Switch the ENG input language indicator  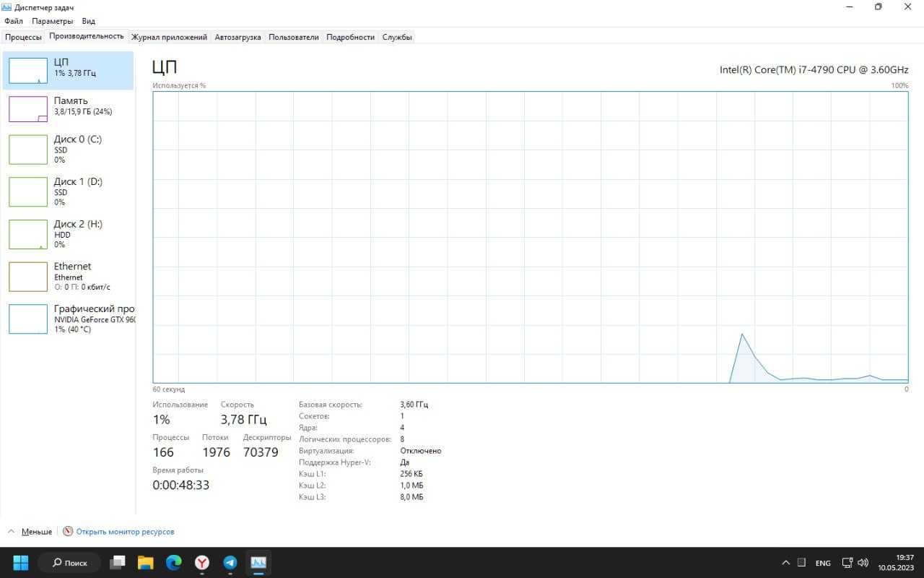coord(823,563)
